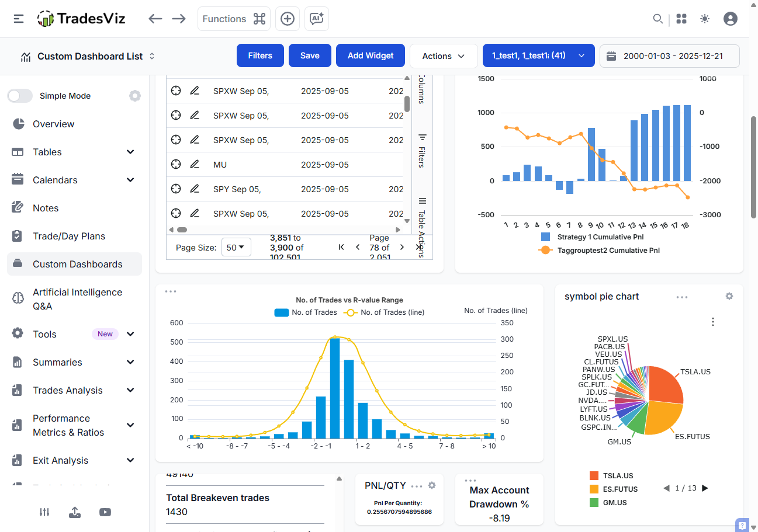
Task: Enable the Simple Mode toggle
Action: point(20,96)
